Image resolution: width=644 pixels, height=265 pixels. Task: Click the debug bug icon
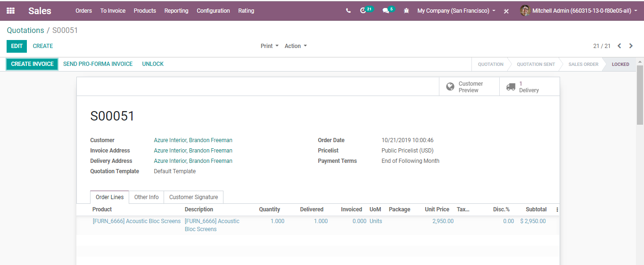(x=406, y=11)
